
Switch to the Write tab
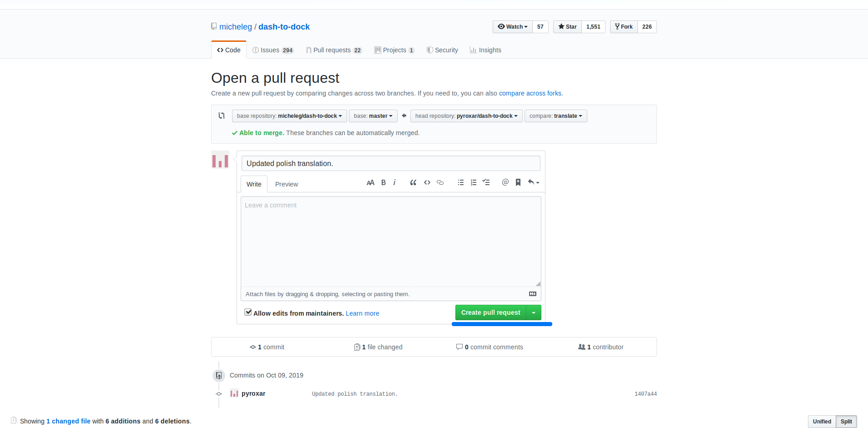click(x=254, y=184)
